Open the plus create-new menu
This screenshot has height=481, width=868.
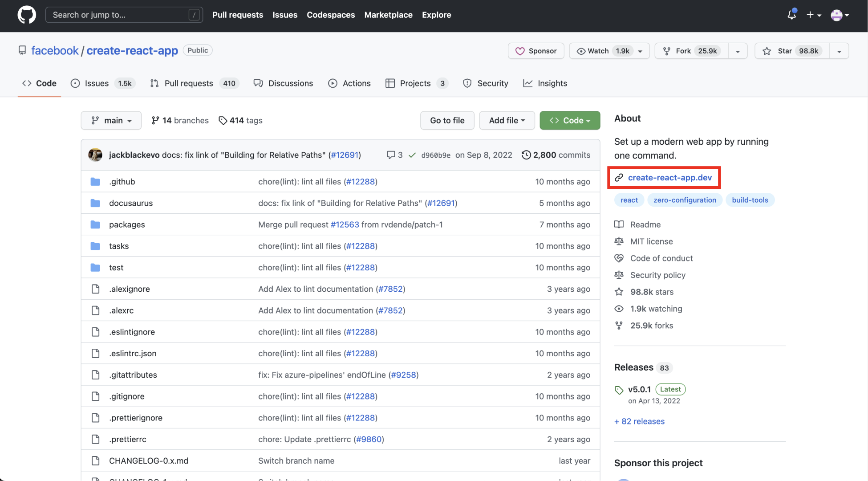point(814,15)
